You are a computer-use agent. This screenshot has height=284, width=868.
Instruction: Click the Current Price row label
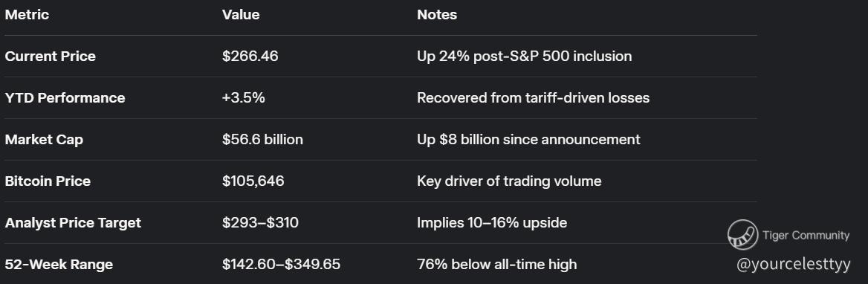point(50,57)
